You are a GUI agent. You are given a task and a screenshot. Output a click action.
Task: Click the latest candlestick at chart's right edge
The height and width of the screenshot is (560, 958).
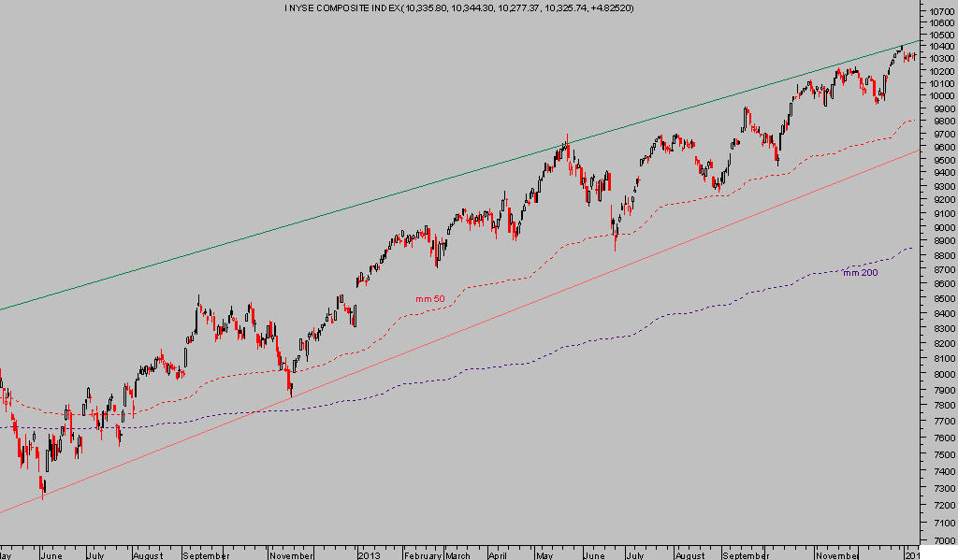tap(913, 57)
